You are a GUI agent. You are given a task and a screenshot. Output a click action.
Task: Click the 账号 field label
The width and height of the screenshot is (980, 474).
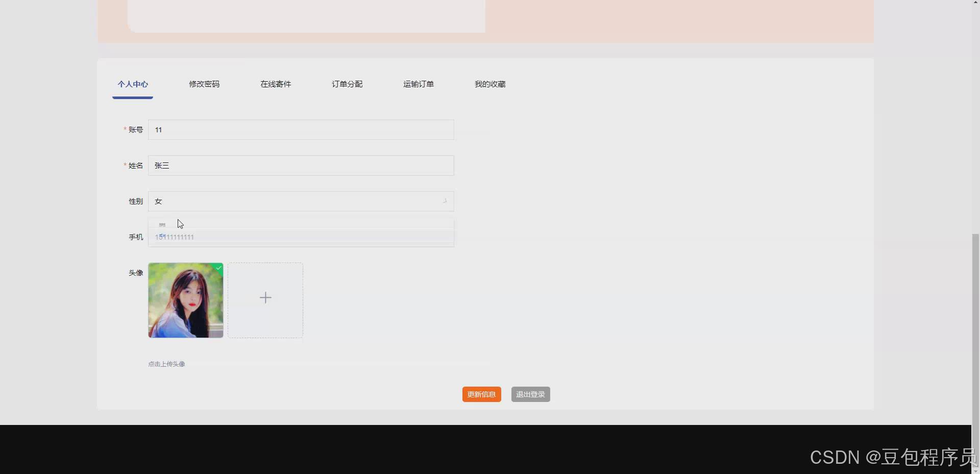coord(136,130)
